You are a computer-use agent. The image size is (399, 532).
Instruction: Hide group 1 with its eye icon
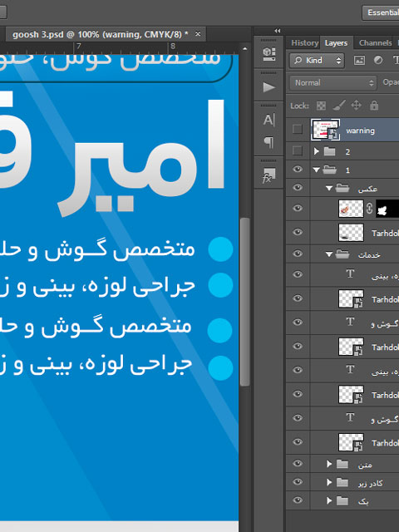298,169
